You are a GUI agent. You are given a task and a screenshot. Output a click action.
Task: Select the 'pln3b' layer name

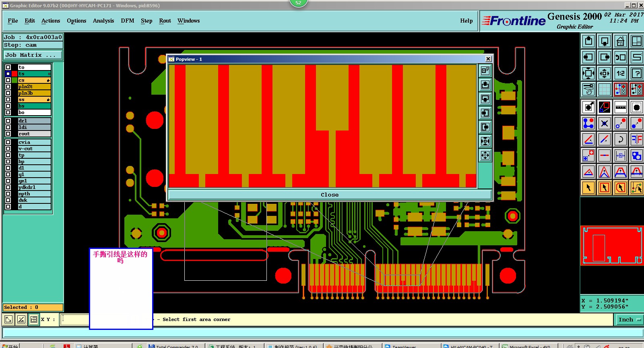coord(34,93)
